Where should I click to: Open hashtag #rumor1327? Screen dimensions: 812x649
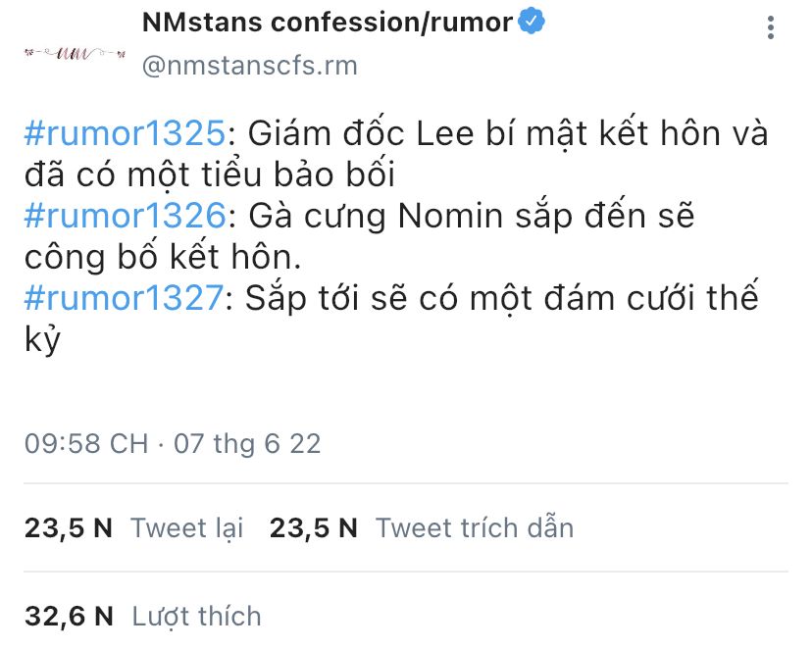[x=125, y=298]
